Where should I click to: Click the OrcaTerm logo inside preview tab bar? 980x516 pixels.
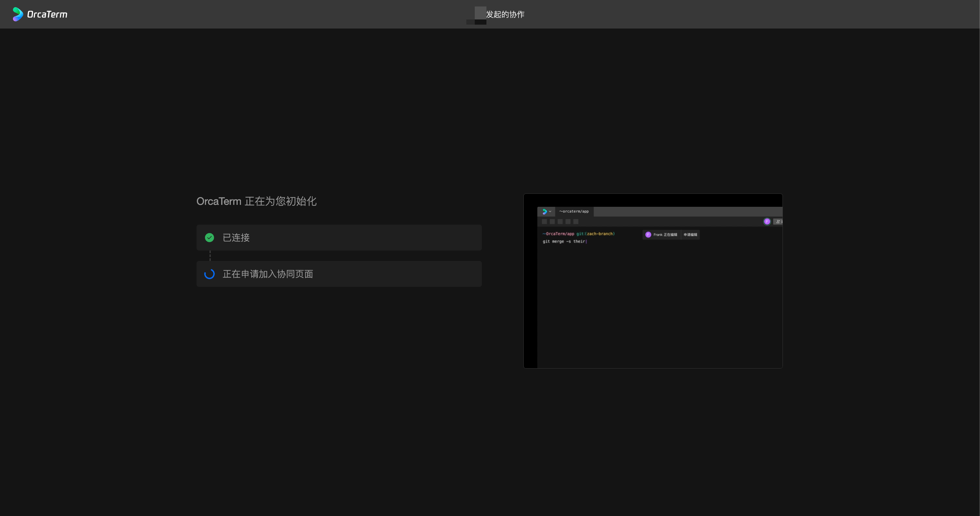pos(544,211)
